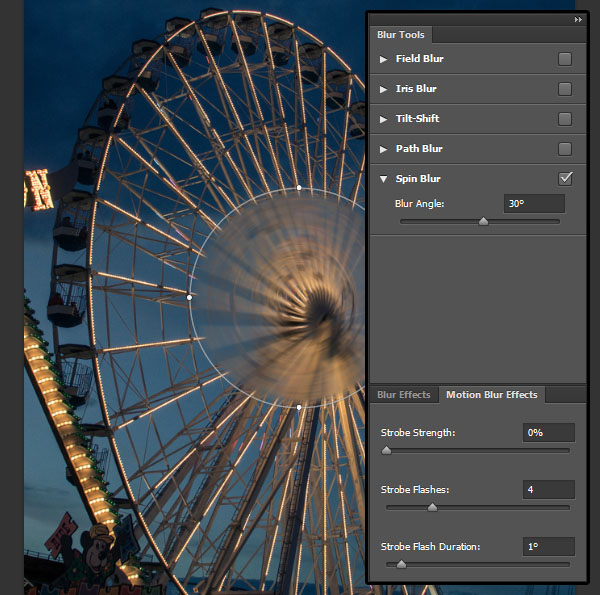The width and height of the screenshot is (600, 595).
Task: Click the Blur Tools panel tab
Action: [x=400, y=35]
